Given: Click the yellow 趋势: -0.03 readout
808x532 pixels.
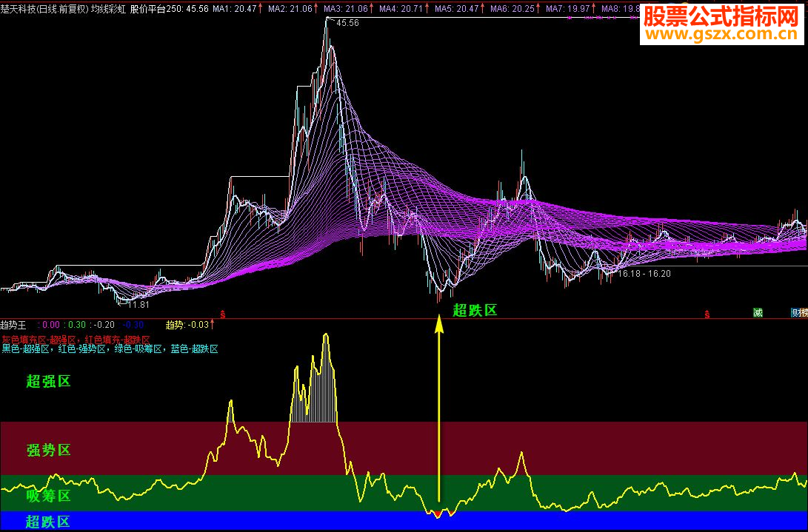Looking at the screenshot, I should click(x=187, y=325).
